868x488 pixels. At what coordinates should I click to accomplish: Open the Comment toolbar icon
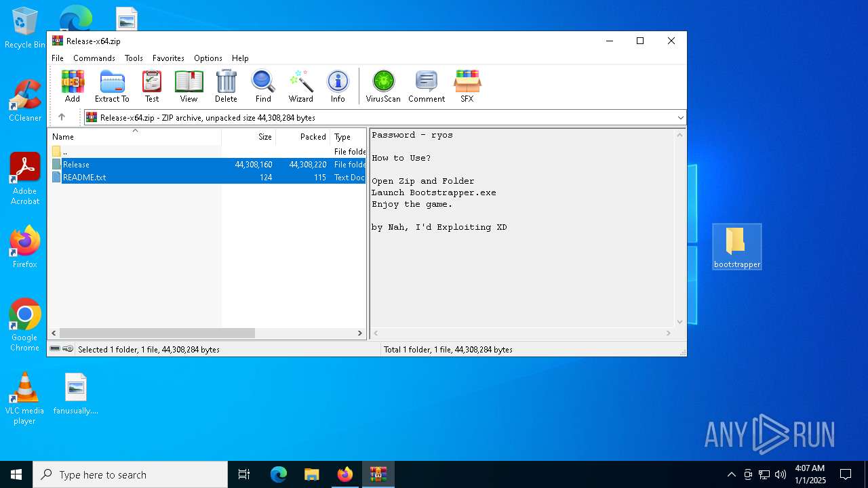click(x=427, y=86)
